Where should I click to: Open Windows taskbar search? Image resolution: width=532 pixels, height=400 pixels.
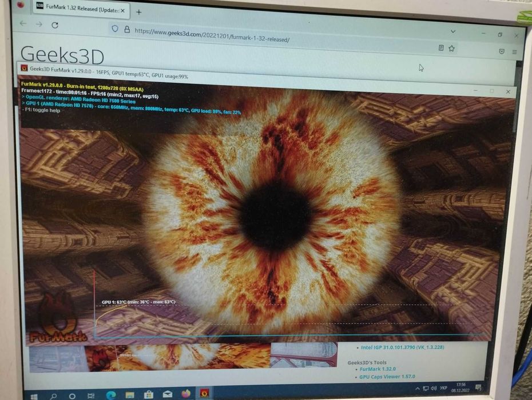click(x=53, y=396)
